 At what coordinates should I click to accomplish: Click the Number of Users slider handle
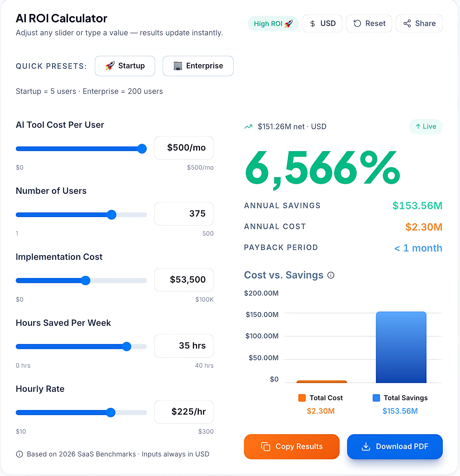coord(112,215)
